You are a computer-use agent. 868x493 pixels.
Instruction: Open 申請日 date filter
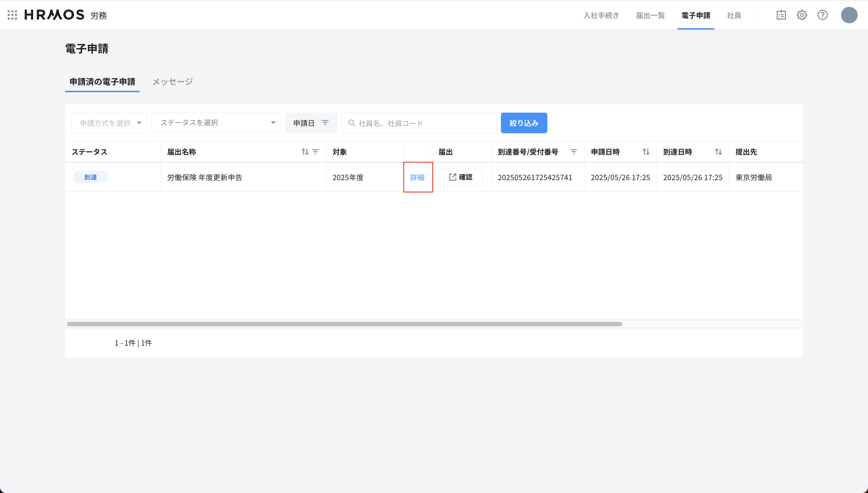pyautogui.click(x=311, y=123)
